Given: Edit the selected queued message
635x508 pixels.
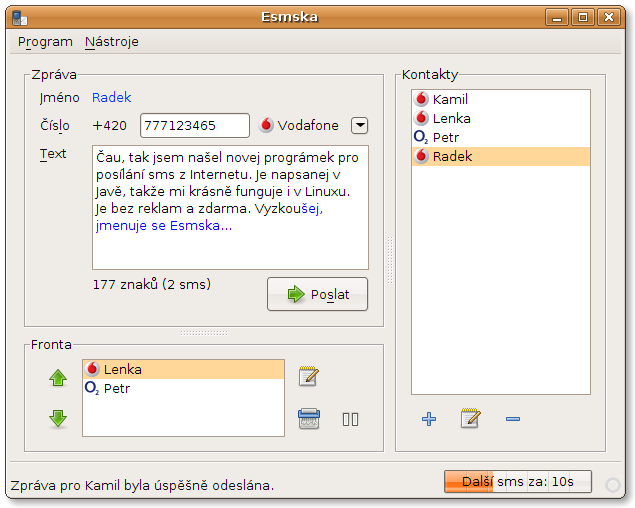Looking at the screenshot, I should pyautogui.click(x=309, y=376).
